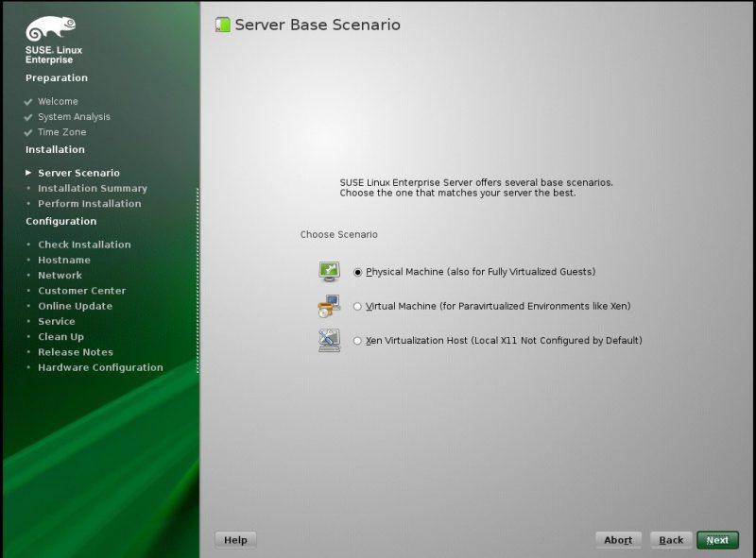Click the Server Scenario current-step arrow
The height and width of the screenshot is (558, 756).
[x=29, y=174]
